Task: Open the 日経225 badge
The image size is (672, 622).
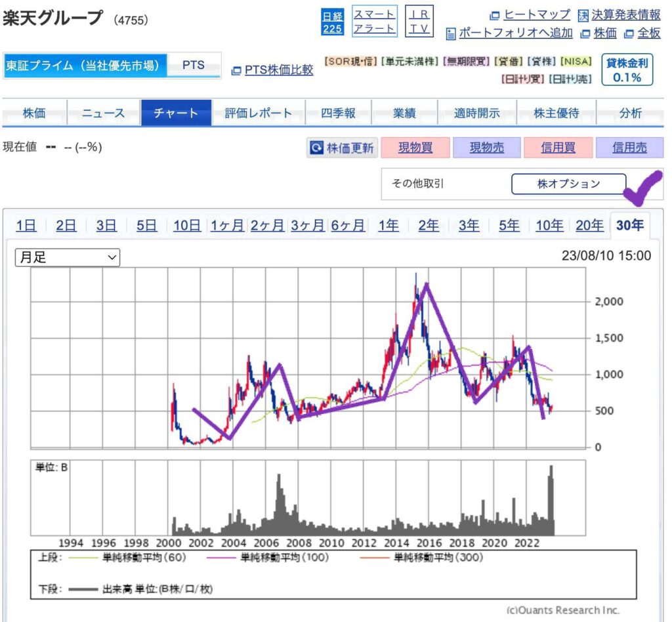Action: (x=333, y=22)
